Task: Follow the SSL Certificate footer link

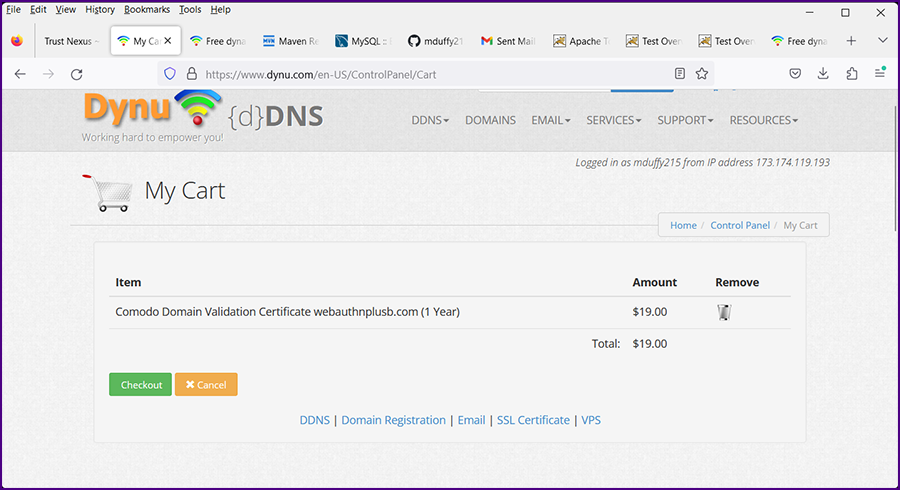Action: pos(533,420)
